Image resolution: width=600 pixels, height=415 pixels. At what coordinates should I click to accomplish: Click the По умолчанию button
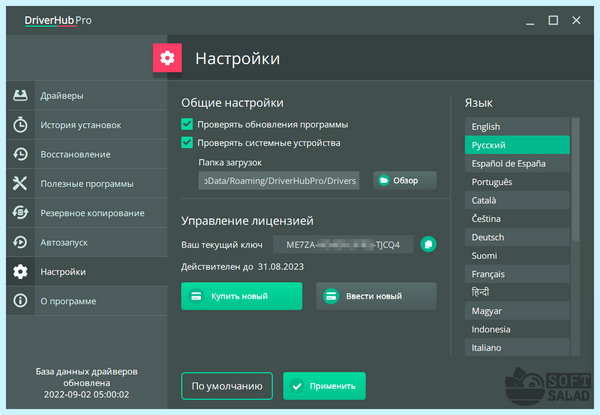(x=227, y=386)
